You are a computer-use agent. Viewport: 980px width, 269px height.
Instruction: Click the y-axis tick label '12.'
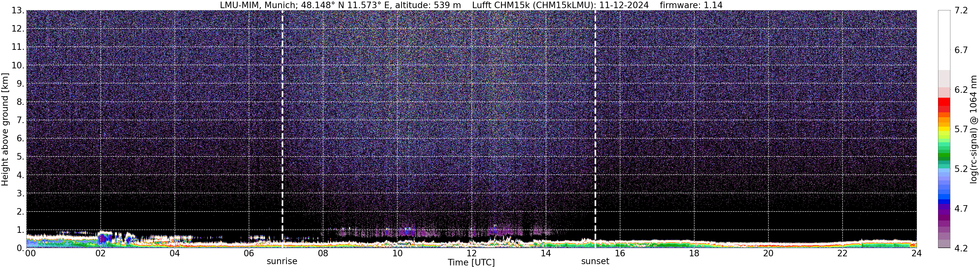pos(18,29)
